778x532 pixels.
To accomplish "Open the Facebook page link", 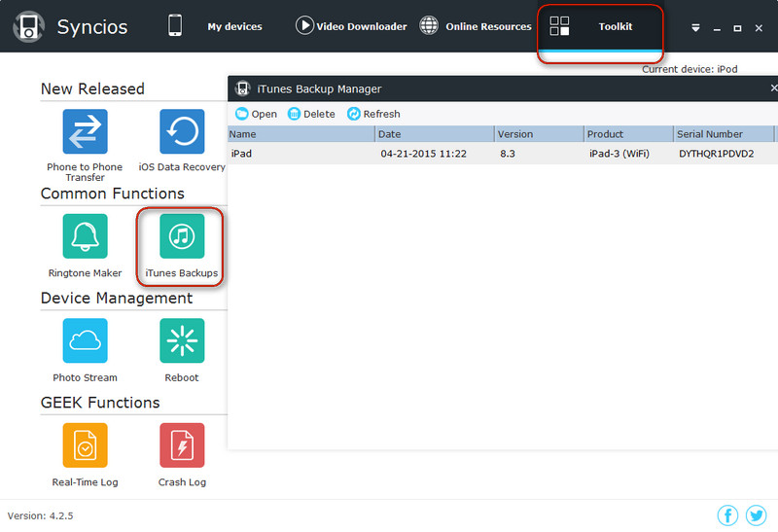I will pyautogui.click(x=727, y=515).
